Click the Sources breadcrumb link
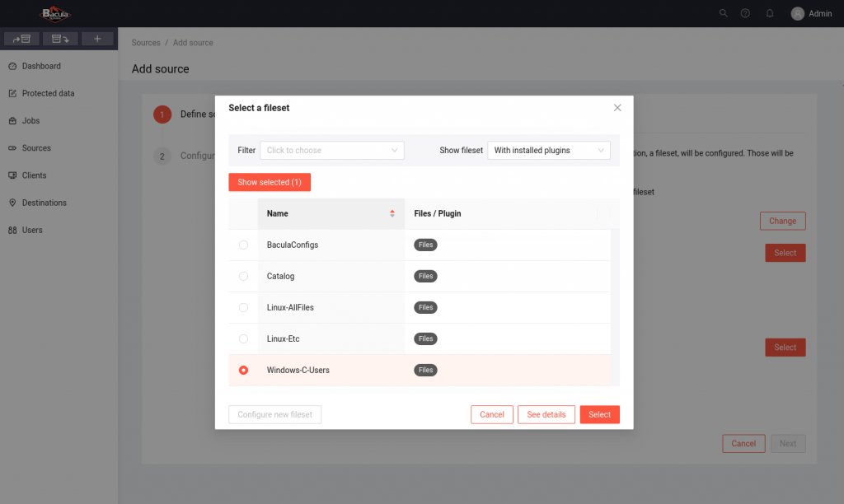Viewport: 844px width, 504px height. point(146,43)
